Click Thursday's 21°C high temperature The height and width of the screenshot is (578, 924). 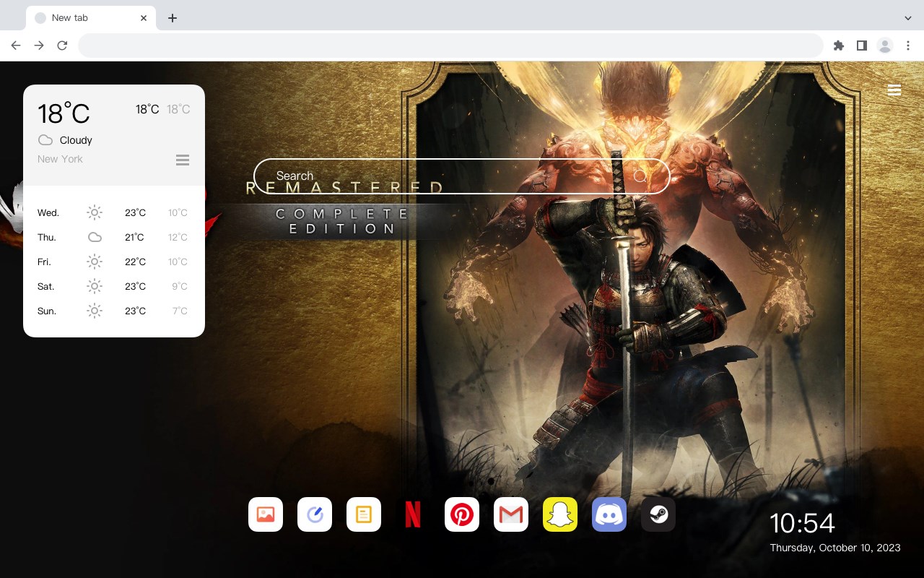(x=134, y=237)
